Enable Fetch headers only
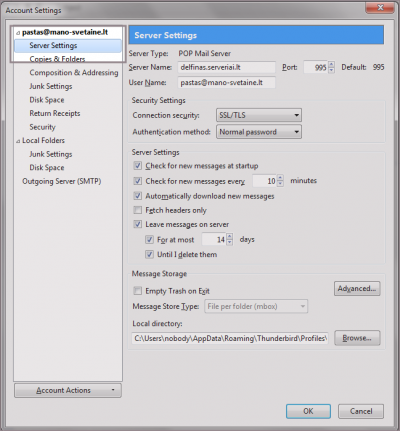Image resolution: width=400 pixels, height=431 pixels. (x=138, y=210)
